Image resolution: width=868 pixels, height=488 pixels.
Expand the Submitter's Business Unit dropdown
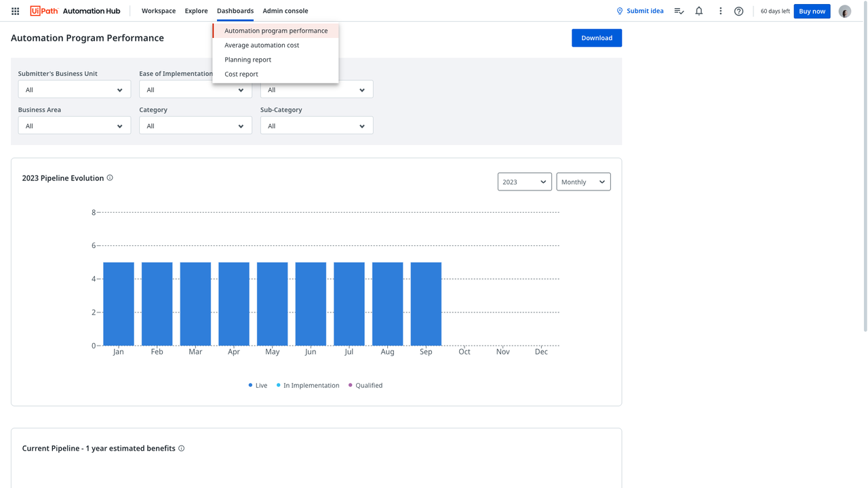(74, 89)
